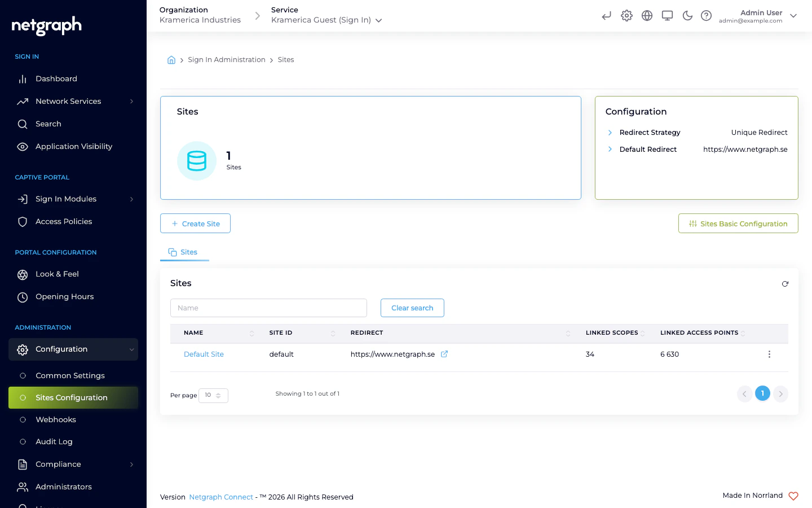Open the Opening Hours clock icon
812x508 pixels.
tap(23, 297)
